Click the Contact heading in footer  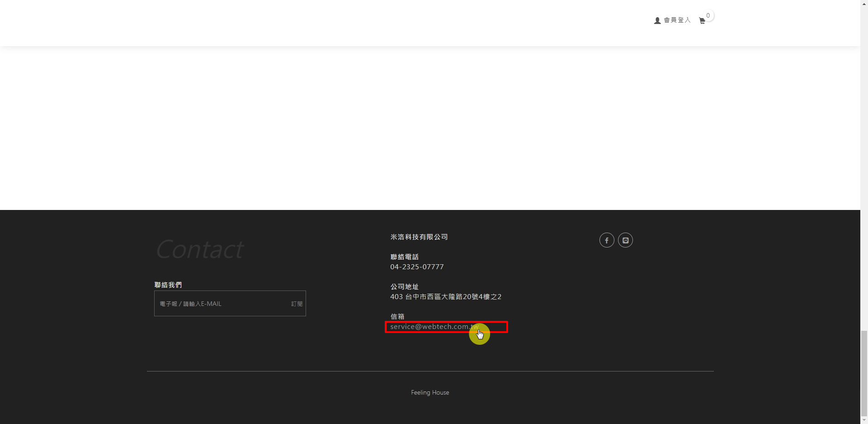[200, 249]
